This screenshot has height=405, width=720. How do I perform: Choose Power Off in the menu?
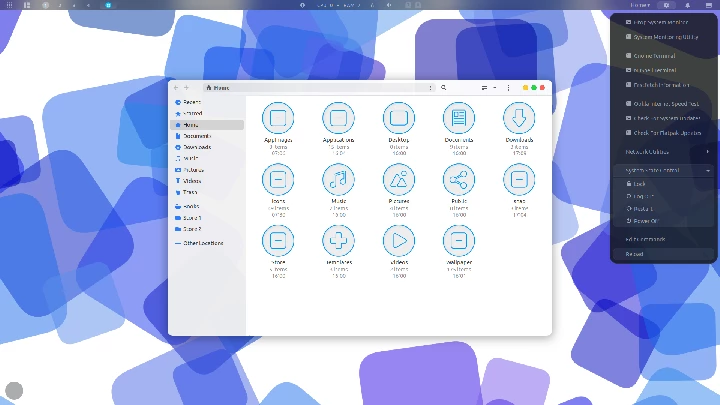click(645, 220)
